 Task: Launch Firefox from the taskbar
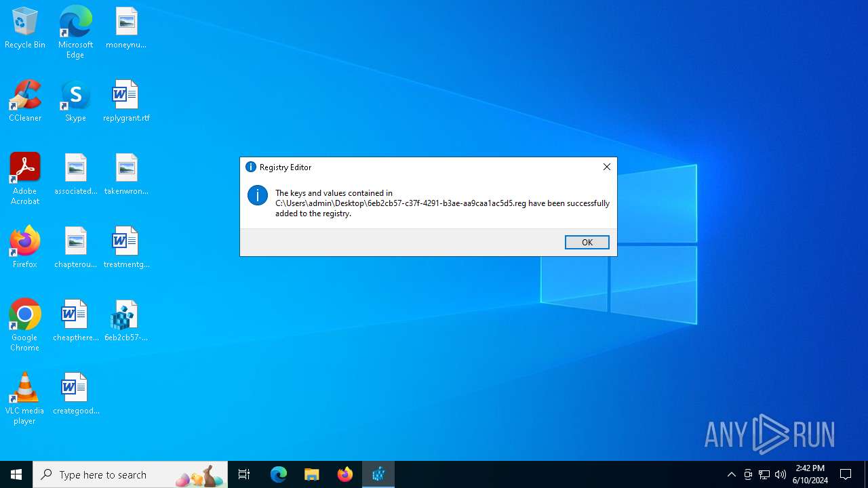click(345, 474)
